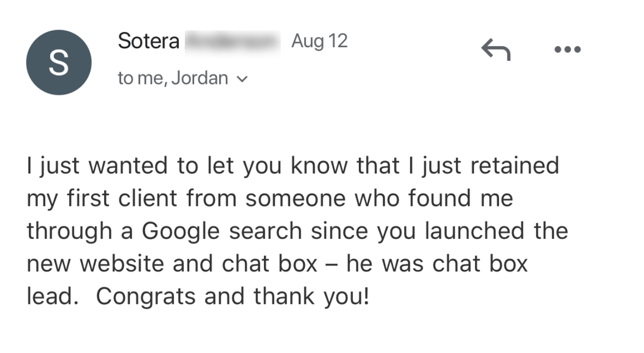Click the sender name Sotera
This screenshot has height=353, width=644.
coord(148,41)
